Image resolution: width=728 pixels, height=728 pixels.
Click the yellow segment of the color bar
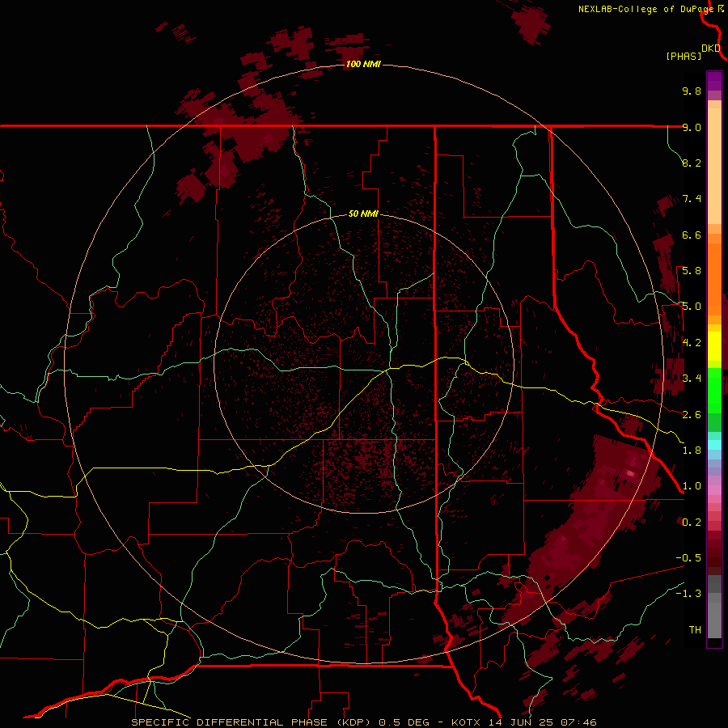point(714,346)
